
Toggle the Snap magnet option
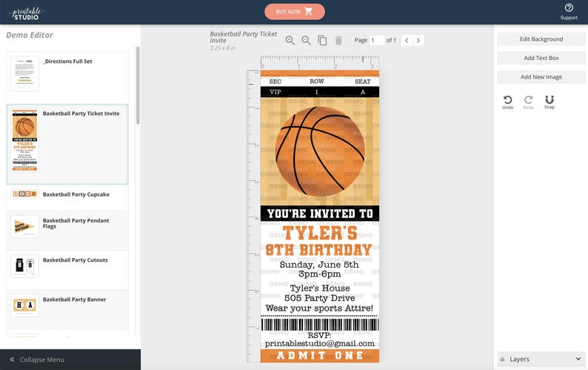pyautogui.click(x=549, y=102)
